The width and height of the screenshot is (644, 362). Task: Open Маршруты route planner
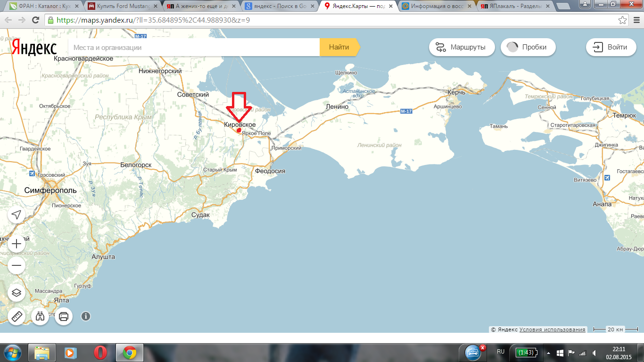(x=462, y=47)
